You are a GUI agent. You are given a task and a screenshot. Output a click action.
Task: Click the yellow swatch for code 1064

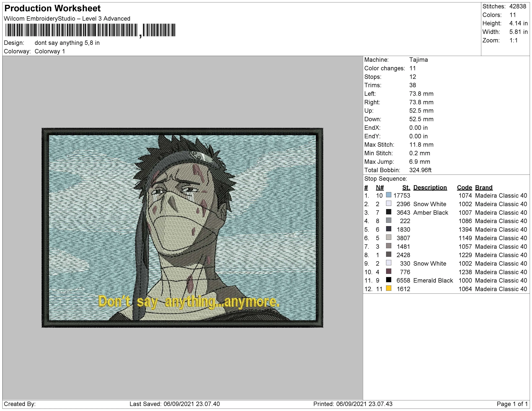click(x=389, y=288)
